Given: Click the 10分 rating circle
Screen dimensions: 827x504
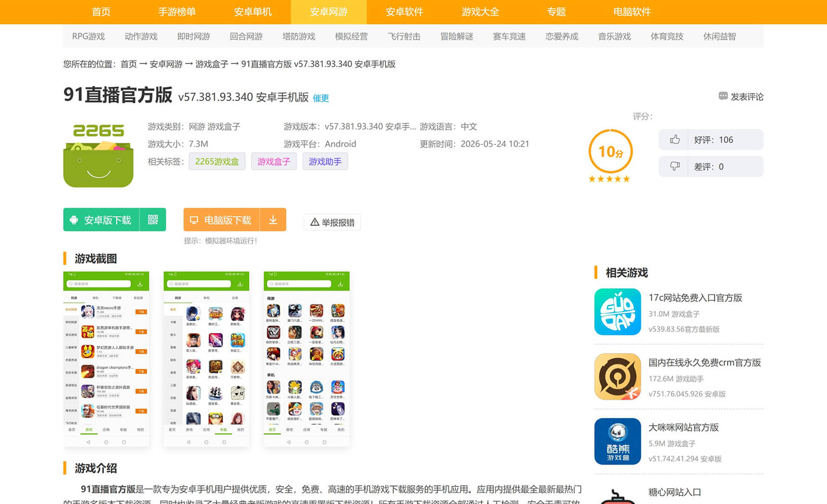Looking at the screenshot, I should pyautogui.click(x=610, y=151).
